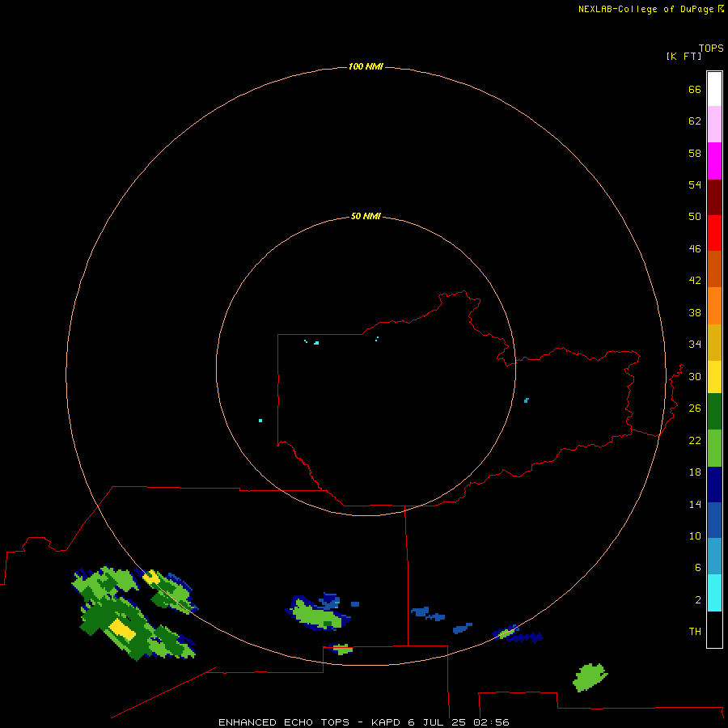Click the magenta legend swatch

714,161
